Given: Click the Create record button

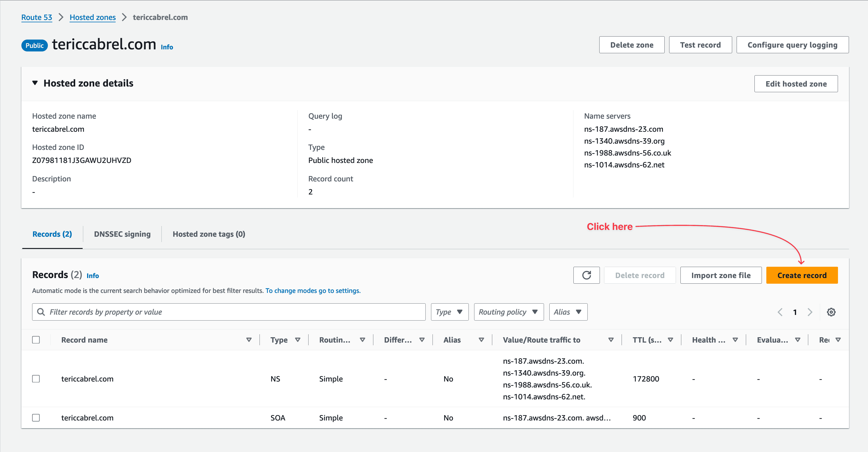Looking at the screenshot, I should [802, 275].
